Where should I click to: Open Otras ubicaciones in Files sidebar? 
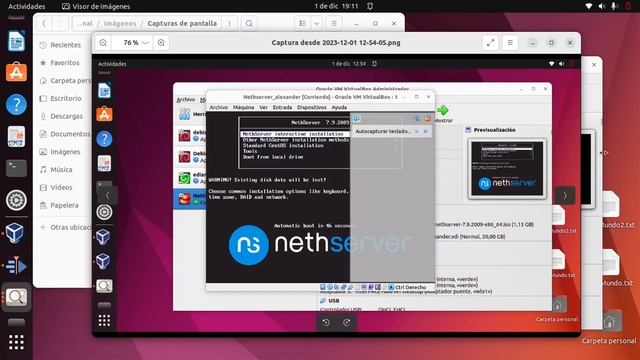[x=62, y=227]
